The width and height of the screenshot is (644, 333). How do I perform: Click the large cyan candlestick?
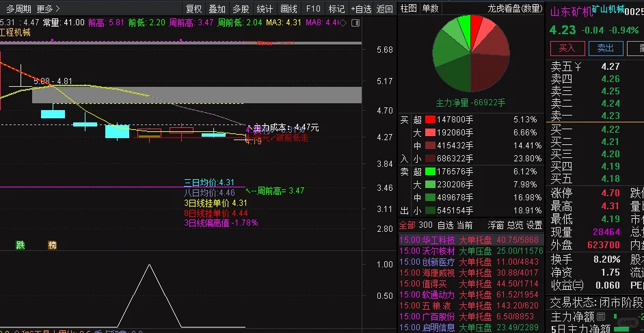(117, 131)
